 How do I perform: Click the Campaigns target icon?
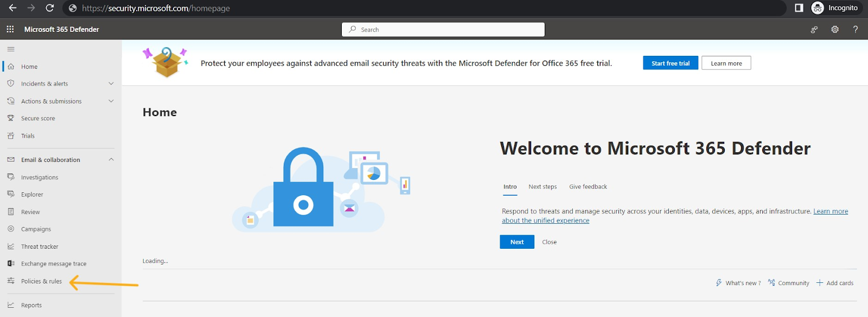click(11, 229)
